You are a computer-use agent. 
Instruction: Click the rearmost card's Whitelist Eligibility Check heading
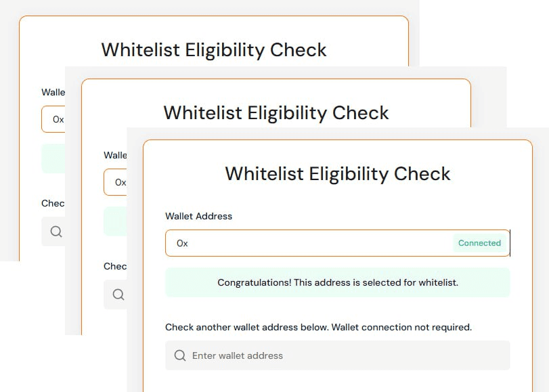[x=214, y=50]
